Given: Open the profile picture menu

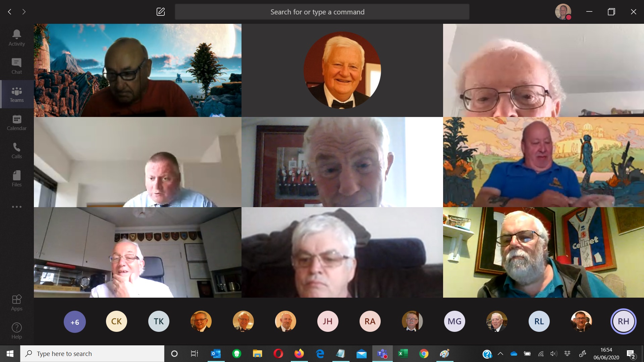Looking at the screenshot, I should pos(563,12).
